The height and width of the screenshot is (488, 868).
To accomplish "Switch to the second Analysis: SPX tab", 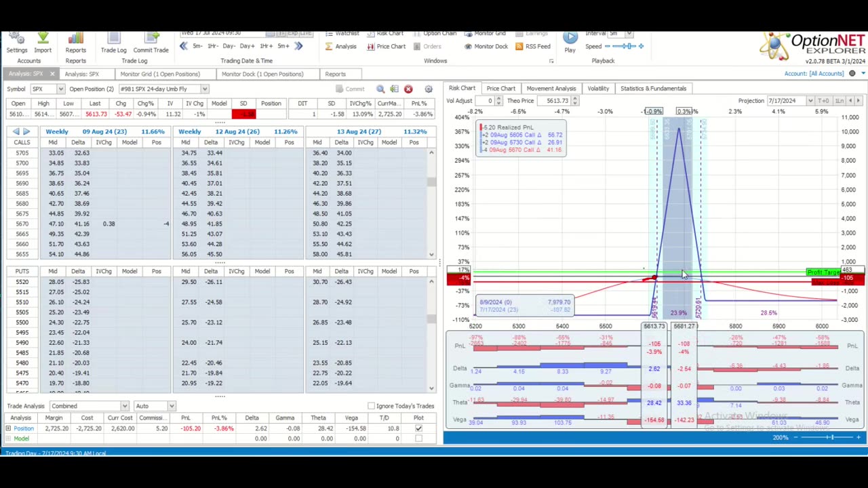I will point(81,74).
